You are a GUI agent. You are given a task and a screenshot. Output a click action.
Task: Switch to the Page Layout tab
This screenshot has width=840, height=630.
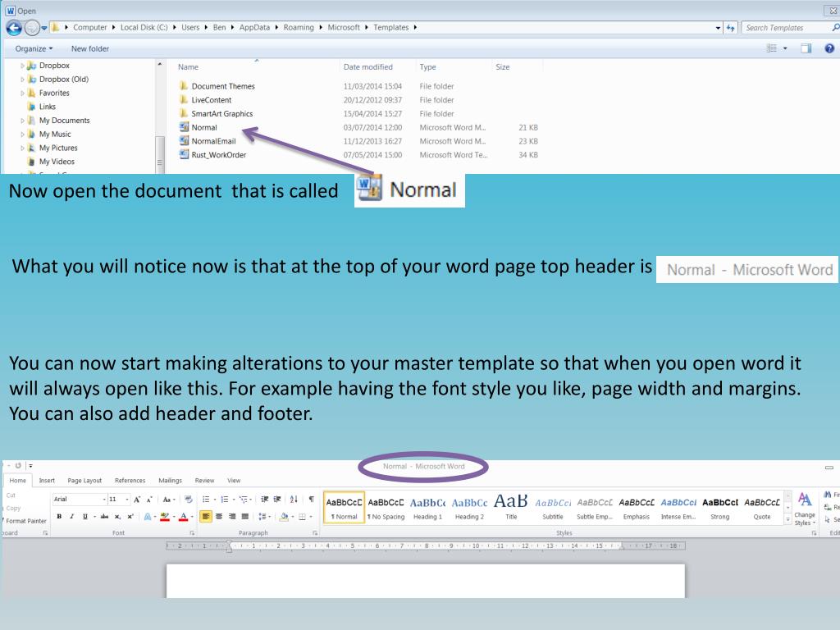84,481
